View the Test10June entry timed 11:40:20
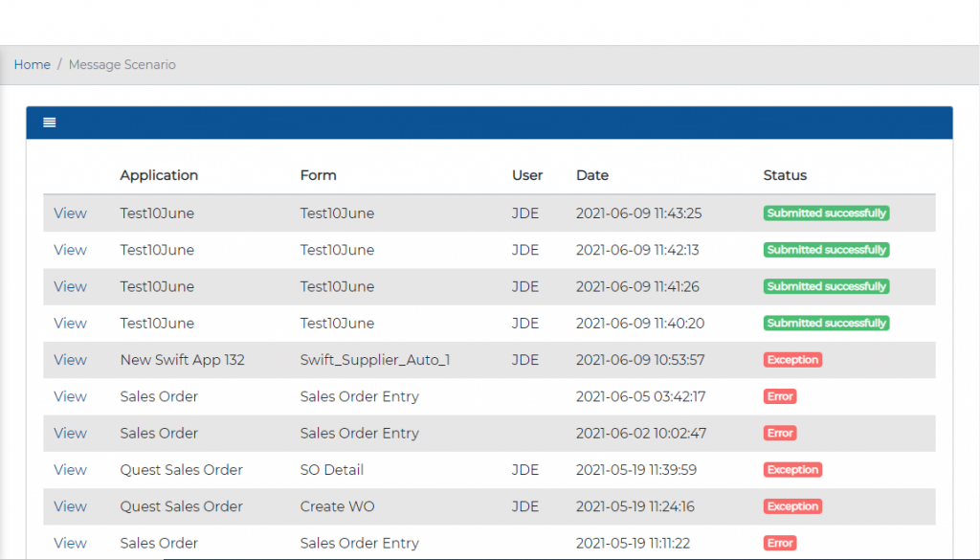 70,323
